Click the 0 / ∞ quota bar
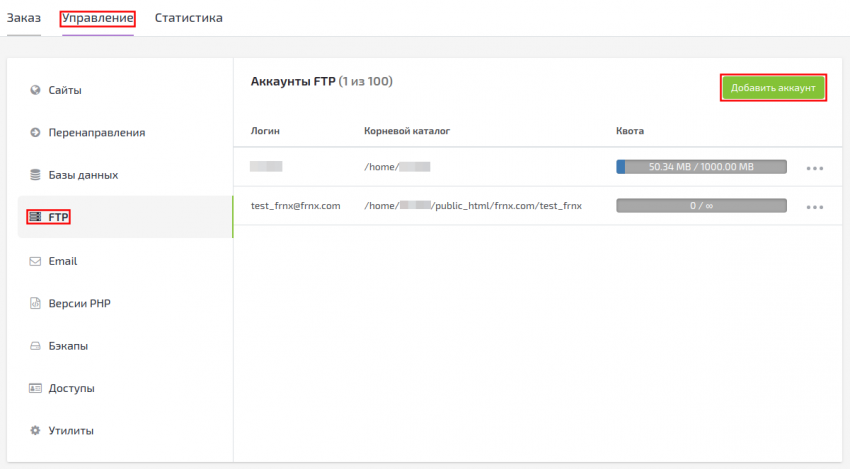850x469 pixels. 701,206
